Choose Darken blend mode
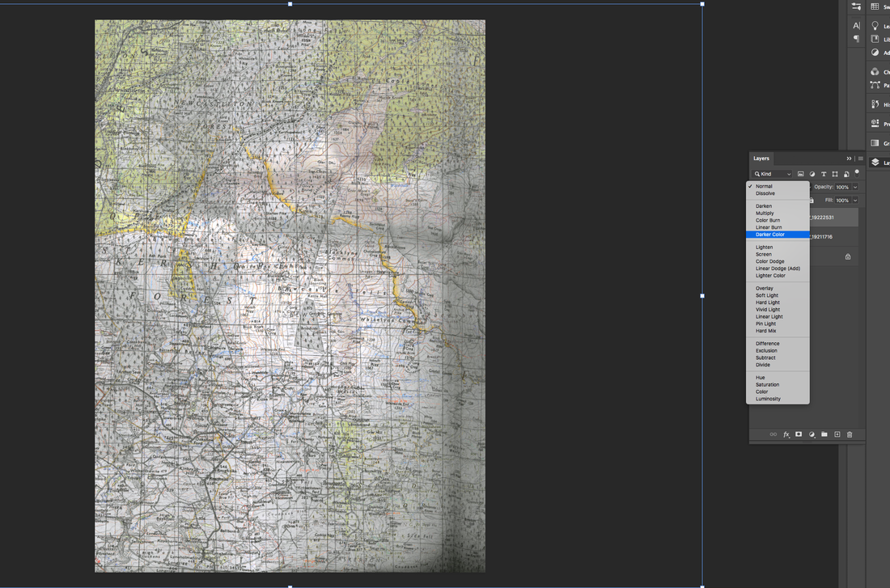890x588 pixels. pyautogui.click(x=778, y=206)
